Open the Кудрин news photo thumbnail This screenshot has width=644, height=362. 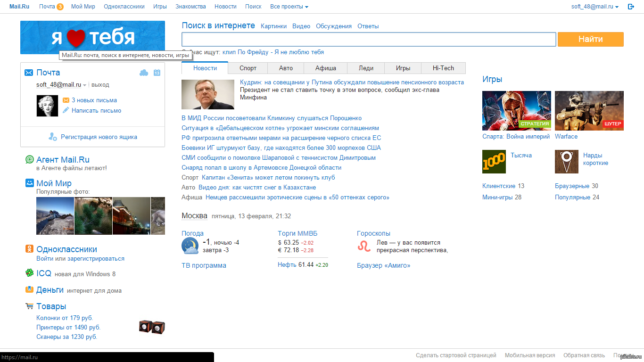[x=208, y=94]
